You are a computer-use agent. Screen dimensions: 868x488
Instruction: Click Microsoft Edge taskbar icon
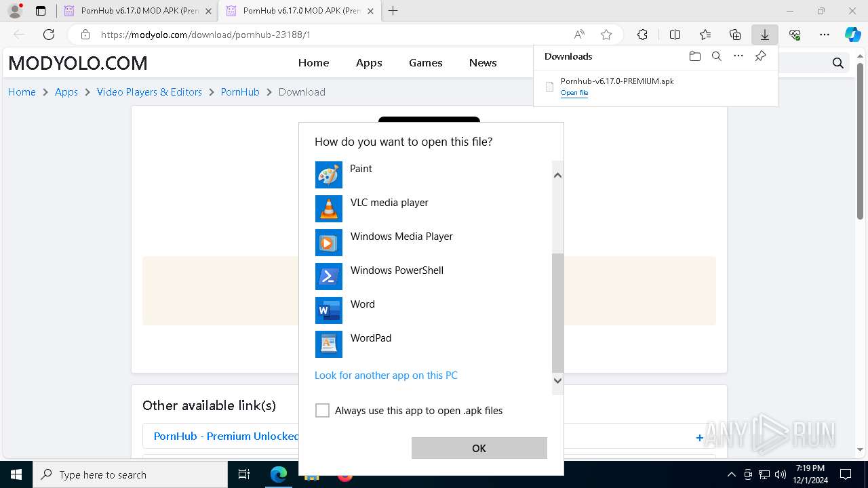[279, 474]
